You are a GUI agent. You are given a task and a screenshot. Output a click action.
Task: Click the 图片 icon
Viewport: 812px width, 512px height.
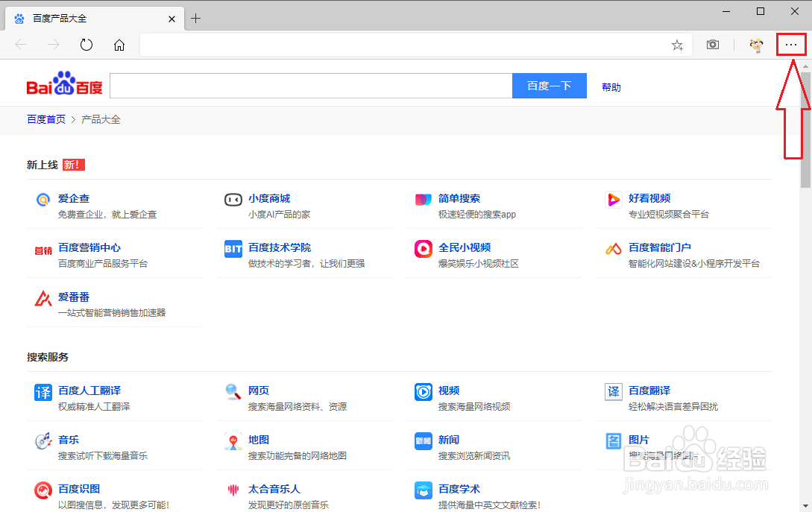tap(613, 441)
